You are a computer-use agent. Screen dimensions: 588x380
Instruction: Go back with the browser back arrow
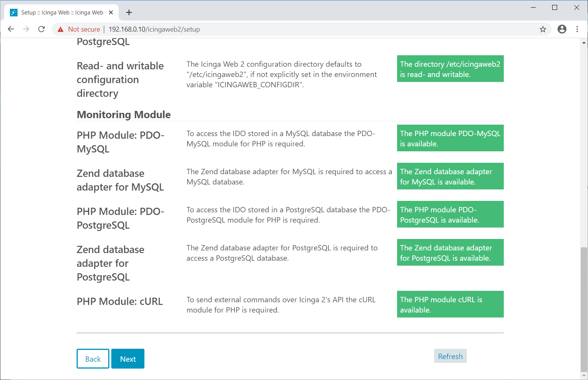[x=11, y=29]
